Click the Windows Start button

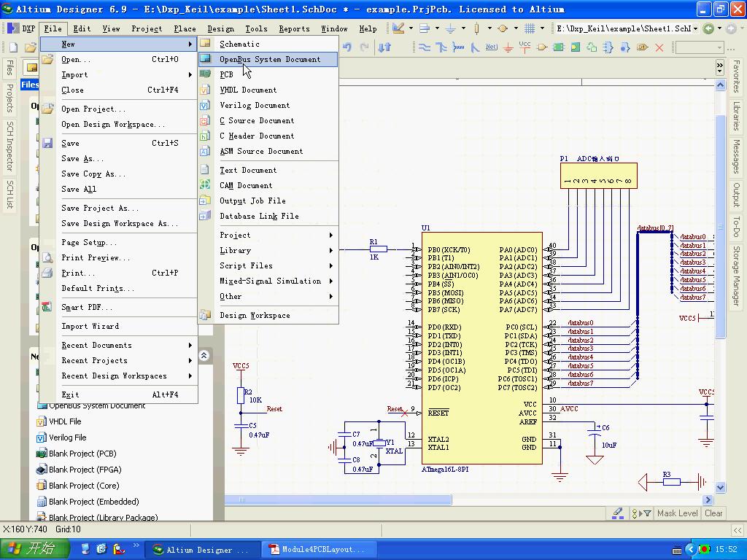35,549
